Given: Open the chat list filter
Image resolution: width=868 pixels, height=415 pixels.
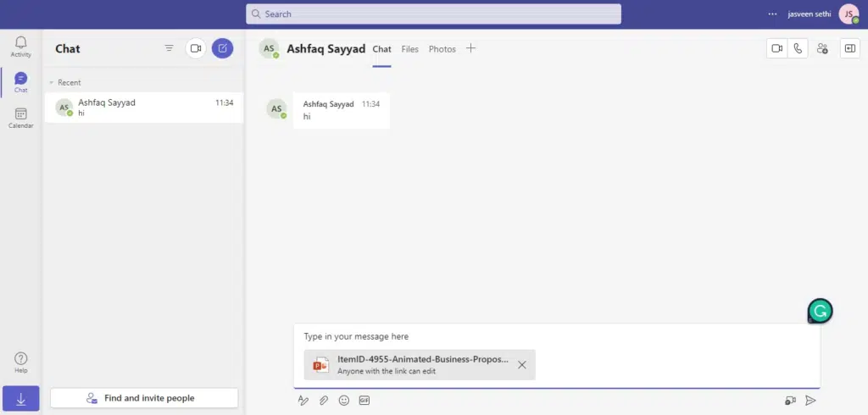Looking at the screenshot, I should 170,48.
